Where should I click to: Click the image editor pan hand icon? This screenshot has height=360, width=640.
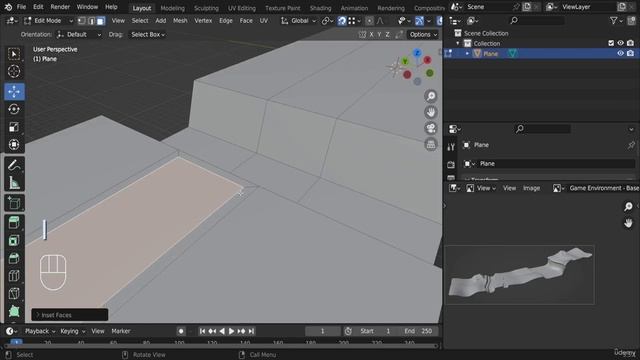pos(628,223)
